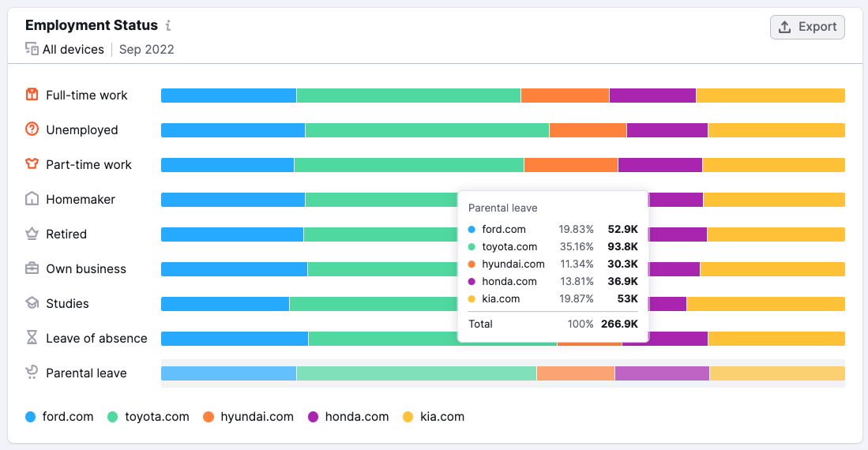Click the blue ford.com segment in Own business
This screenshot has width=868, height=450.
234,269
